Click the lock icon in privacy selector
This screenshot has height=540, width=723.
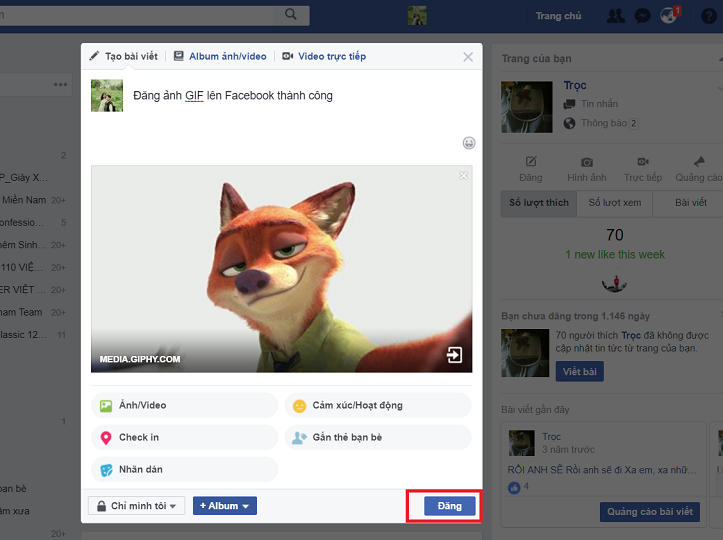tap(101, 506)
